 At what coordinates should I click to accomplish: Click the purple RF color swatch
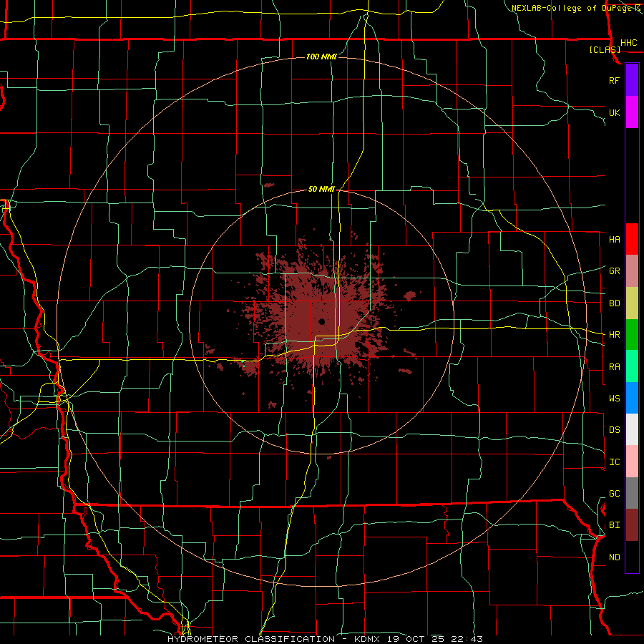[632, 80]
